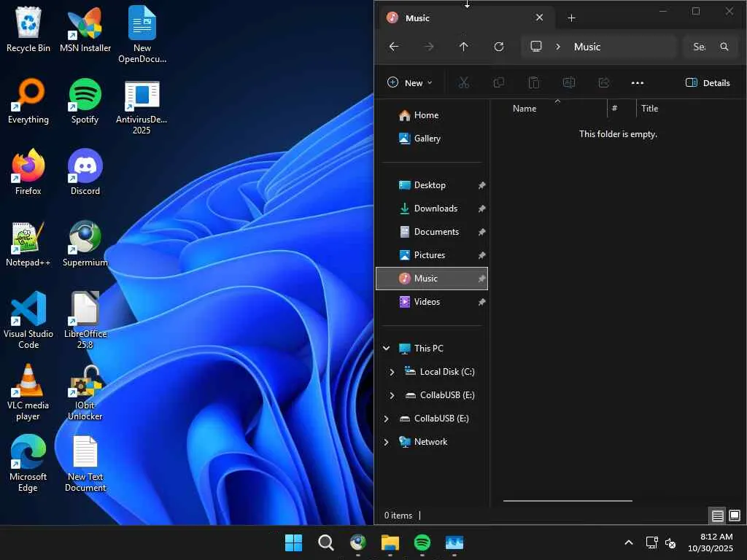Screen dimensions: 747x560
Task: Select the Everything desktop shortcut
Action: point(28,101)
